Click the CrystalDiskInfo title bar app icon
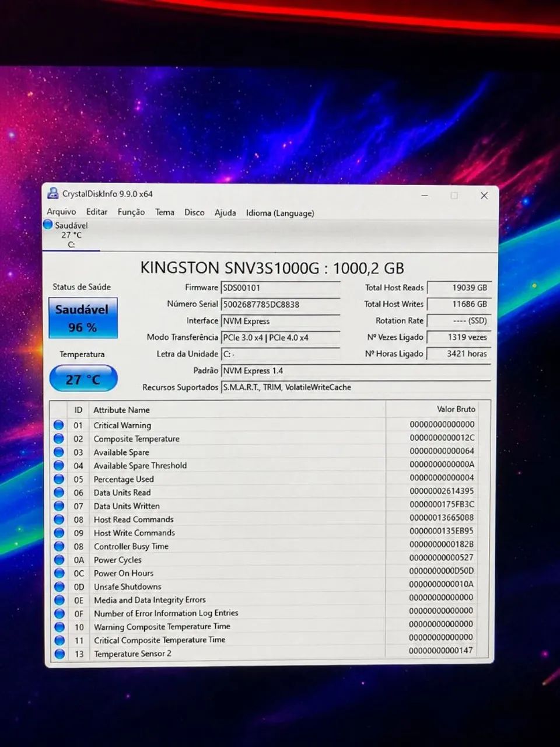Screen dimensions: 560x747 pyautogui.click(x=53, y=193)
